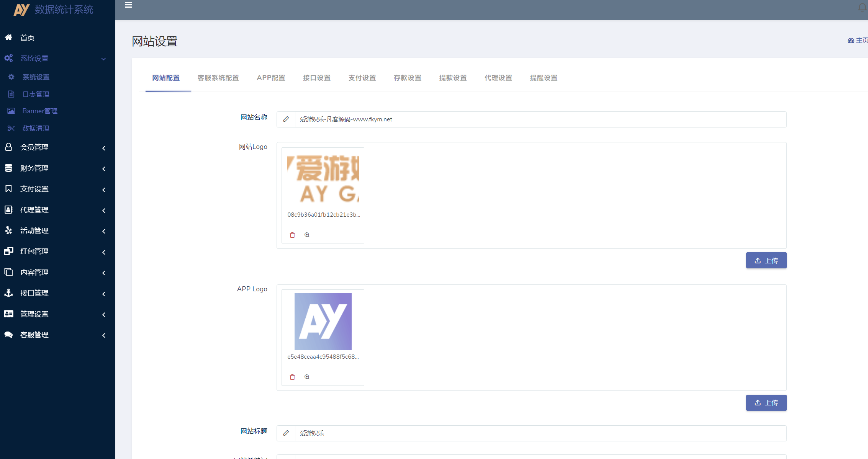Click the 上传 upload button for website logo
Image resolution: width=868 pixels, height=459 pixels.
click(766, 260)
